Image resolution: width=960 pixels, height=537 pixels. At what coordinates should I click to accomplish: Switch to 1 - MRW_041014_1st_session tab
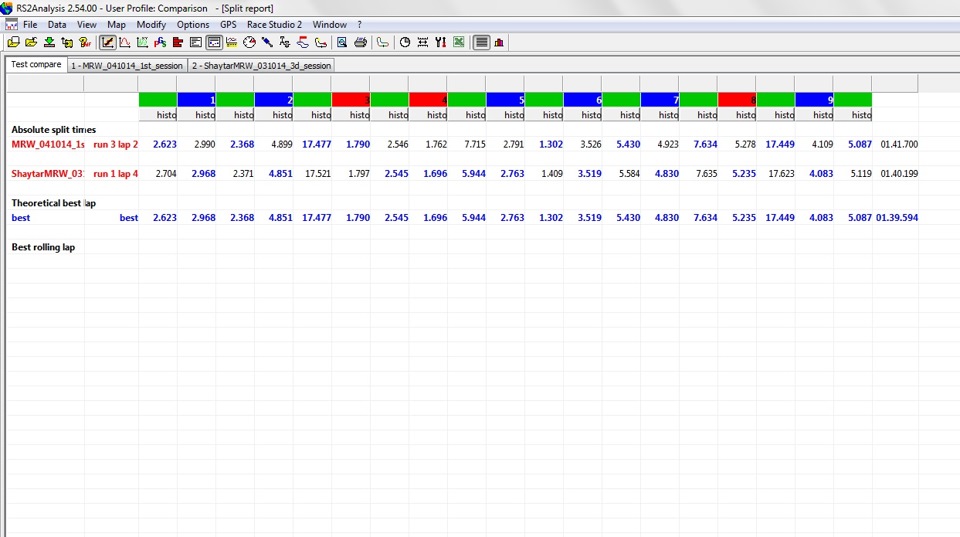tap(127, 66)
